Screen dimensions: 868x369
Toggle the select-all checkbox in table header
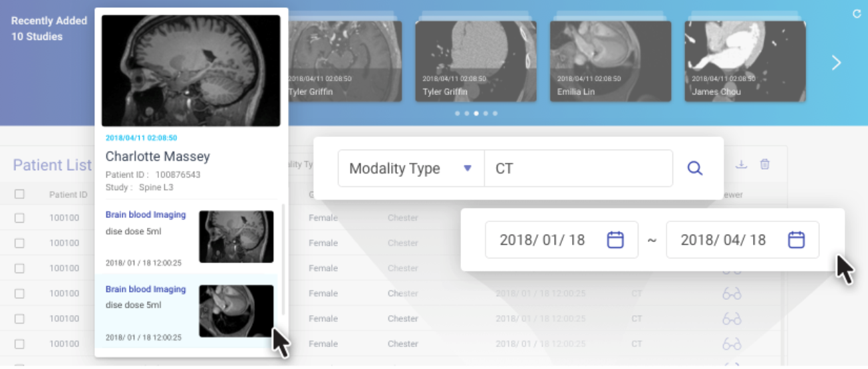click(19, 194)
